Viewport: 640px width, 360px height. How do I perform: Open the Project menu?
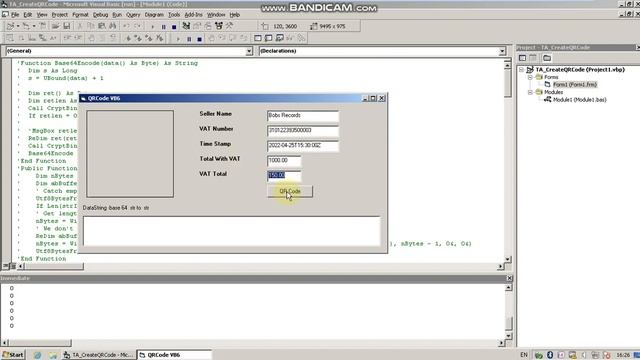pos(60,15)
